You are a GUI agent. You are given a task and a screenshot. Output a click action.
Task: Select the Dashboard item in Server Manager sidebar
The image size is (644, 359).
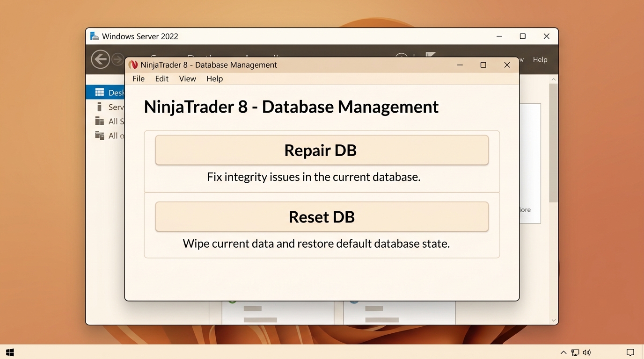pos(105,93)
